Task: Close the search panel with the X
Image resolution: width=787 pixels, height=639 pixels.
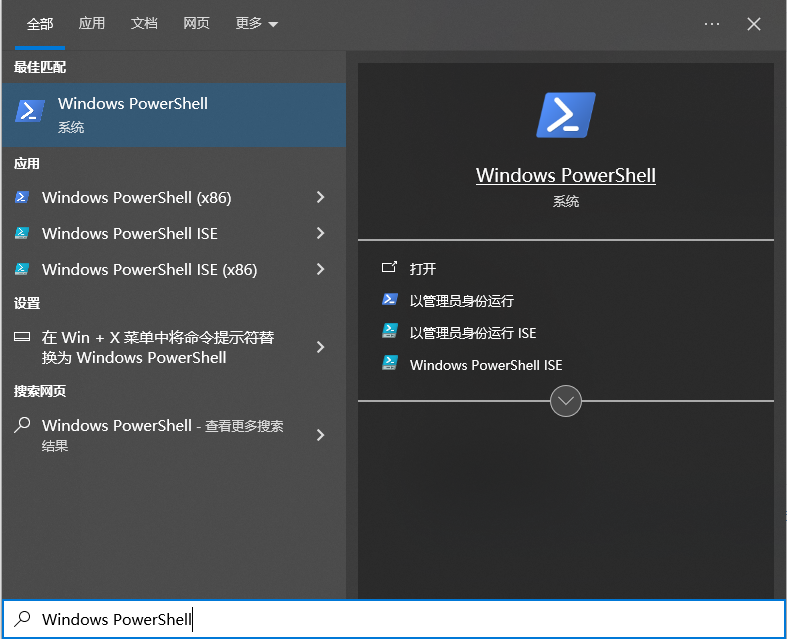Action: pos(753,24)
